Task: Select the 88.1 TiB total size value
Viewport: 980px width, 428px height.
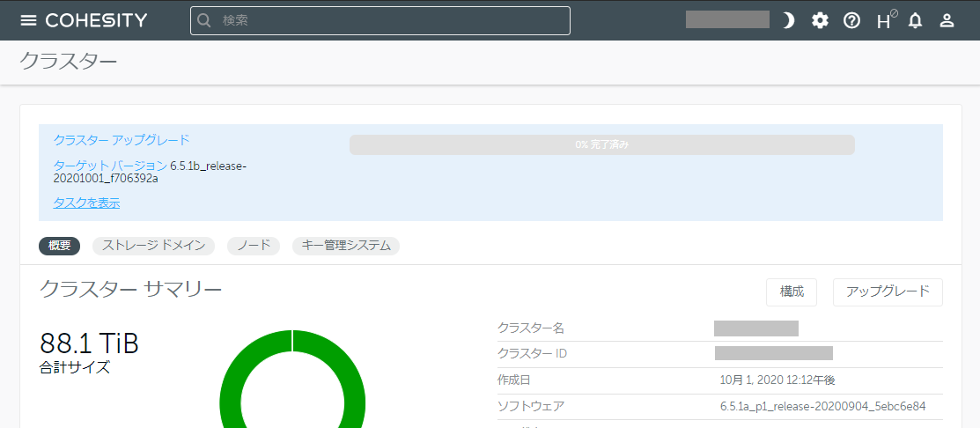Action: click(x=89, y=343)
